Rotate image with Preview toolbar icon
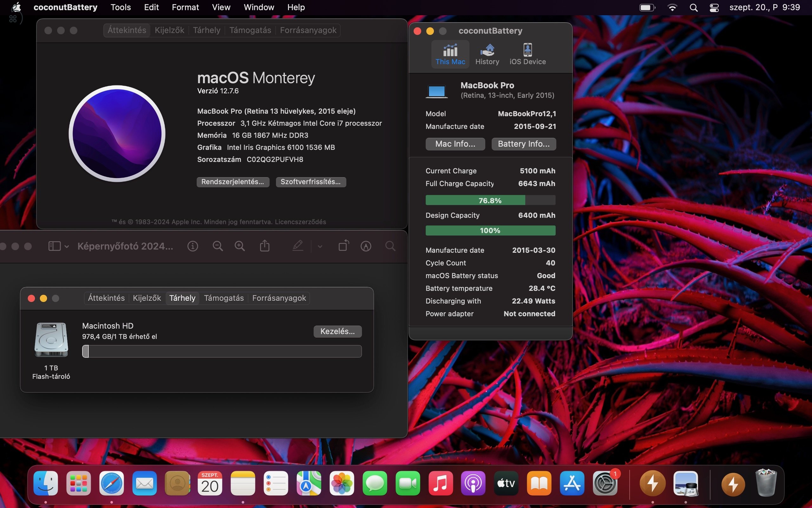Image resolution: width=812 pixels, height=508 pixels. (344, 246)
